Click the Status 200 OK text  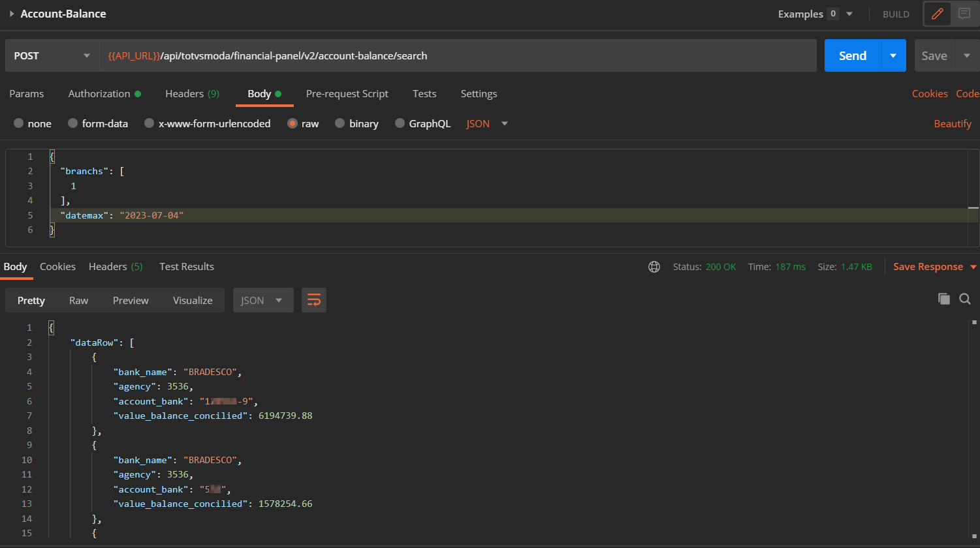coord(704,267)
